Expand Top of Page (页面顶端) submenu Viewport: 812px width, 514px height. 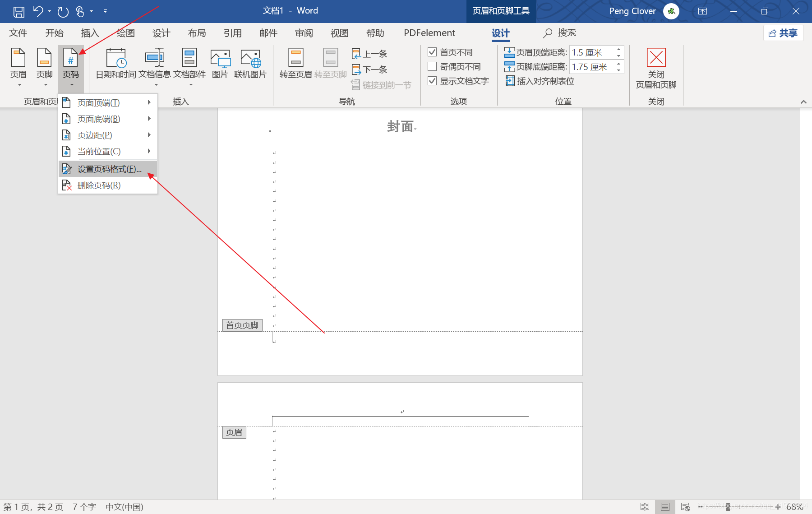point(108,103)
